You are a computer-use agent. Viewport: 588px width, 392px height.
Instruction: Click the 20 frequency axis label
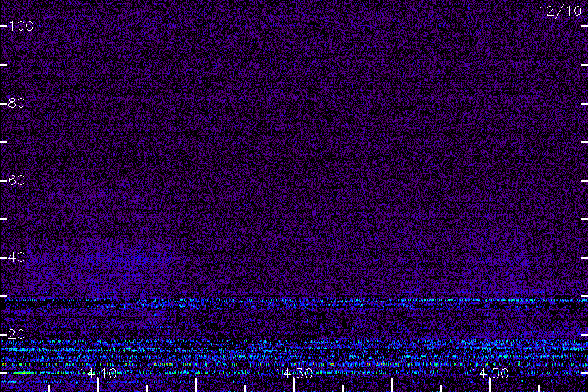16,335
